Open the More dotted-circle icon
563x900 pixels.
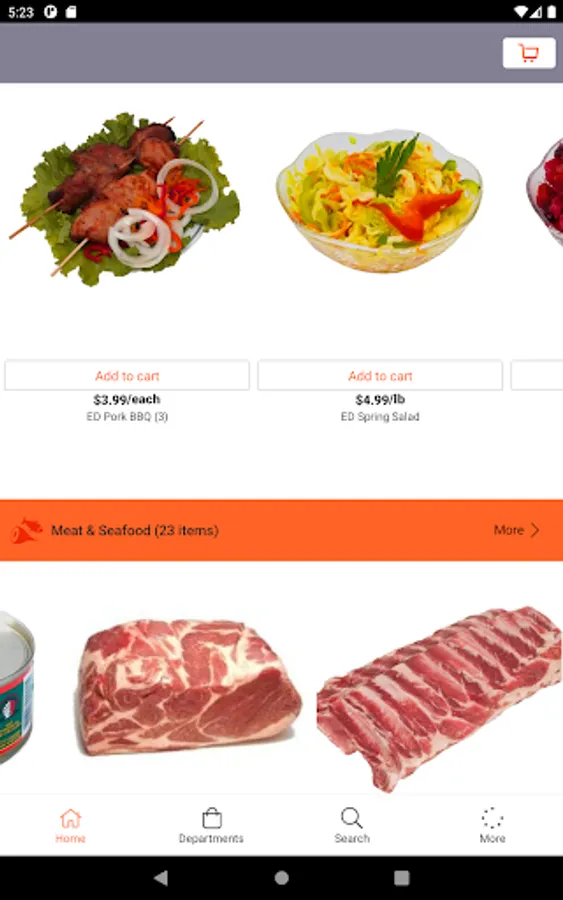492,818
